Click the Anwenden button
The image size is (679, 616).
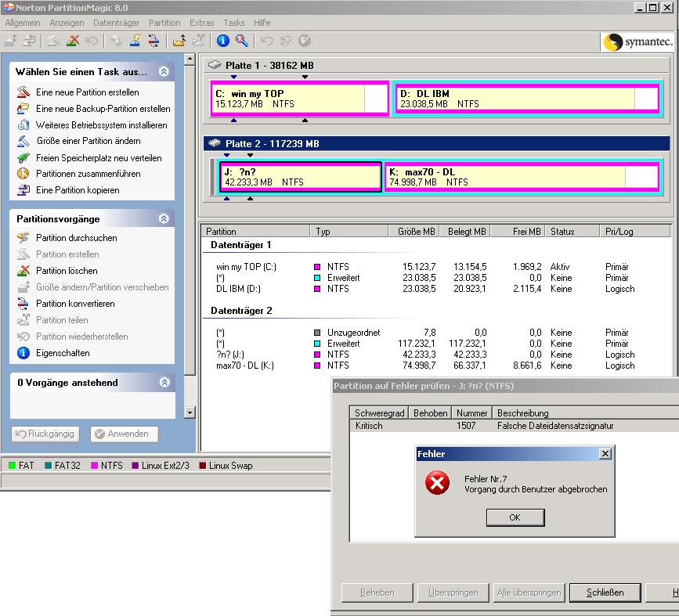tap(125, 434)
